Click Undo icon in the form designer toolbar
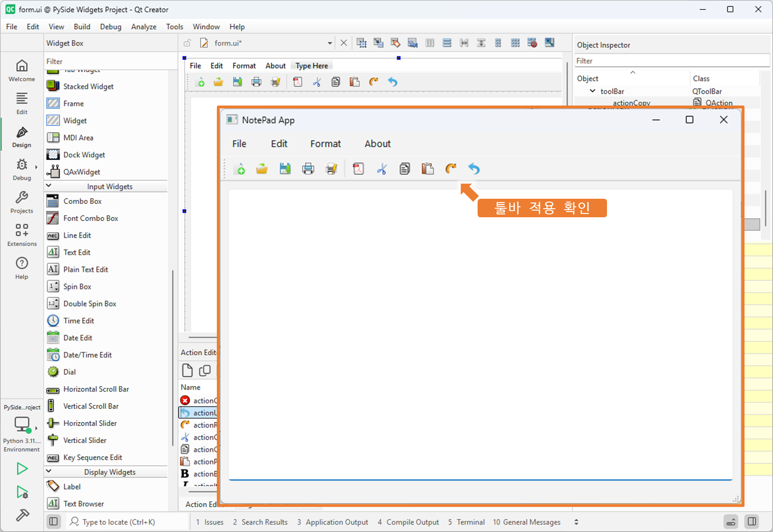The width and height of the screenshot is (773, 532). [392, 82]
